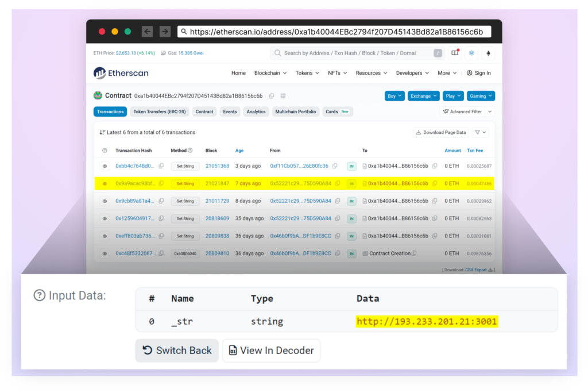Image resolution: width=588 pixels, height=392 pixels.
Task: Click the Ethereum network diamond icon
Action: 488,53
